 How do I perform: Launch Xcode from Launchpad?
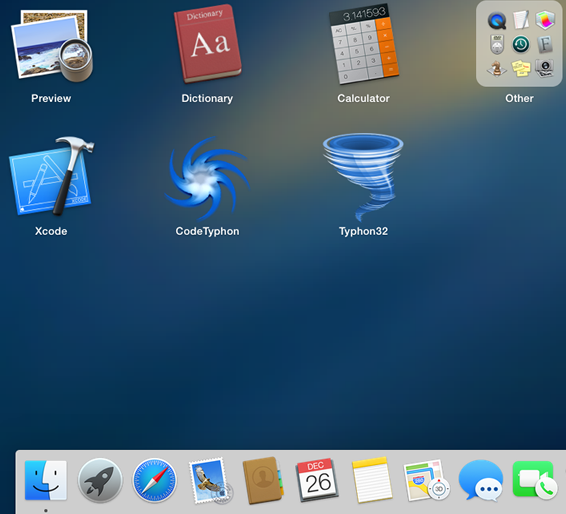[x=51, y=176]
